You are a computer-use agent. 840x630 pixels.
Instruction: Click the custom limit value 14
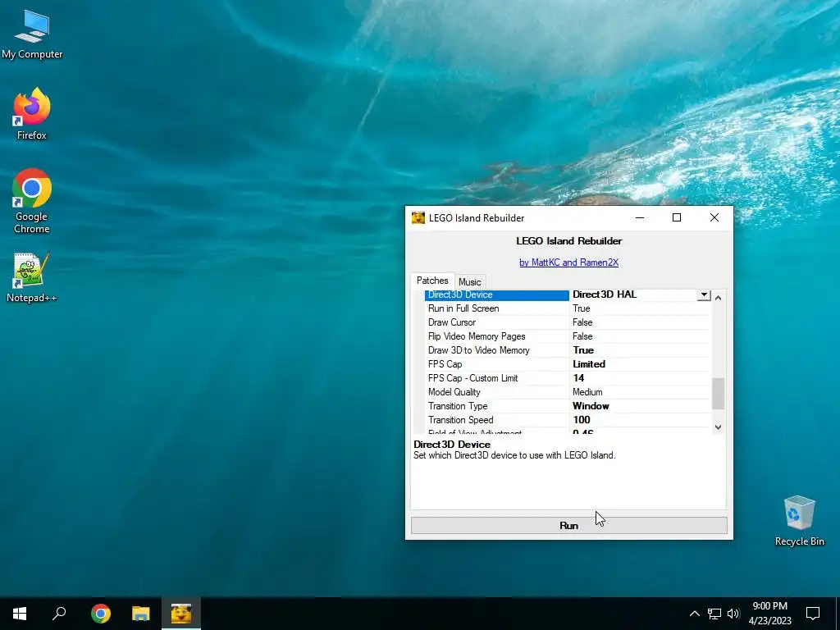(x=578, y=378)
